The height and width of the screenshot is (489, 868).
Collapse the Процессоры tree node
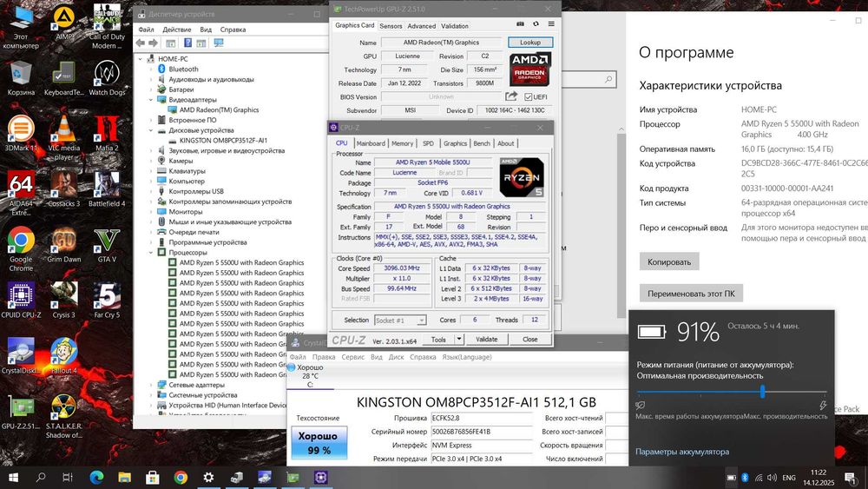[150, 253]
